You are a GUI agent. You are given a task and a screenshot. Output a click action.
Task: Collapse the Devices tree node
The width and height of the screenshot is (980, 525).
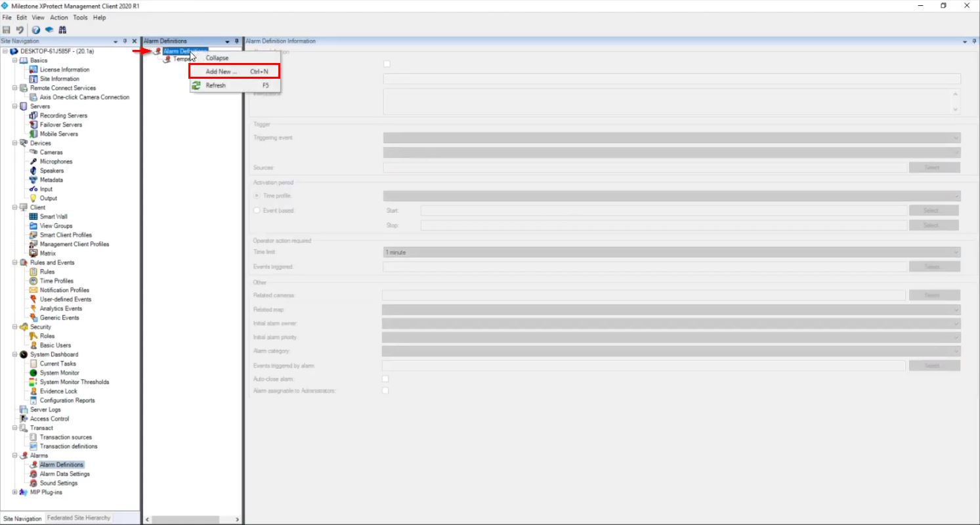pos(14,143)
